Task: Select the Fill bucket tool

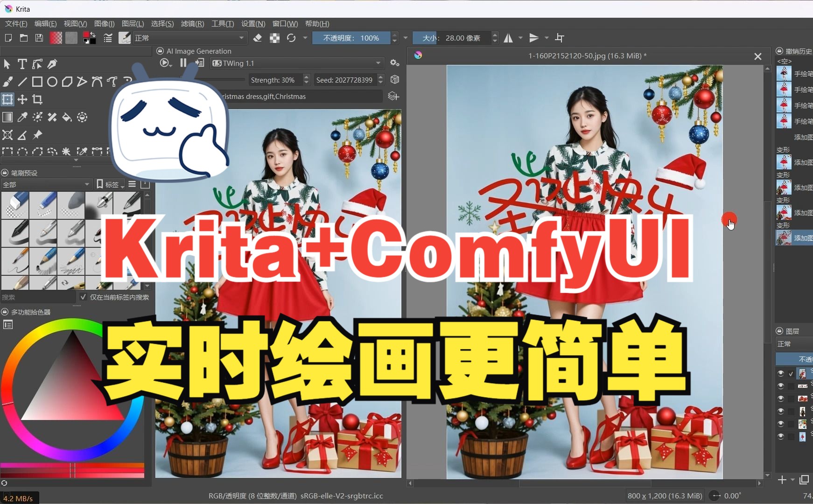Action: tap(67, 117)
